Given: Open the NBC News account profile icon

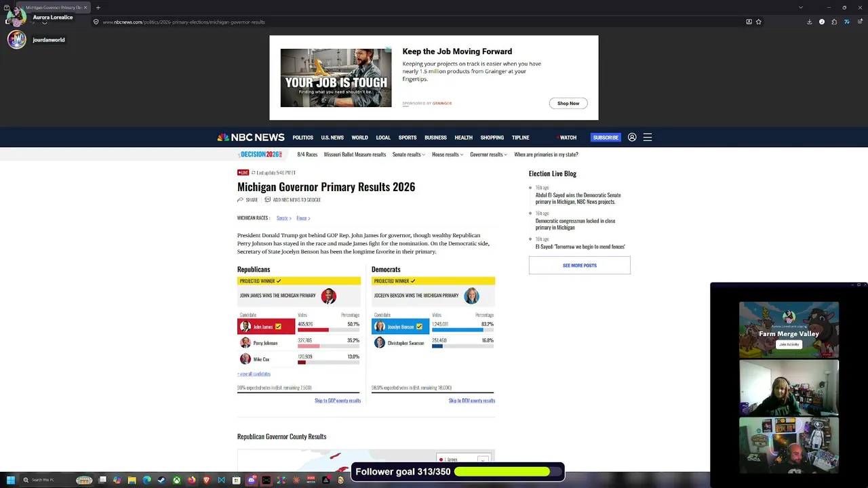Looking at the screenshot, I should pyautogui.click(x=632, y=137).
